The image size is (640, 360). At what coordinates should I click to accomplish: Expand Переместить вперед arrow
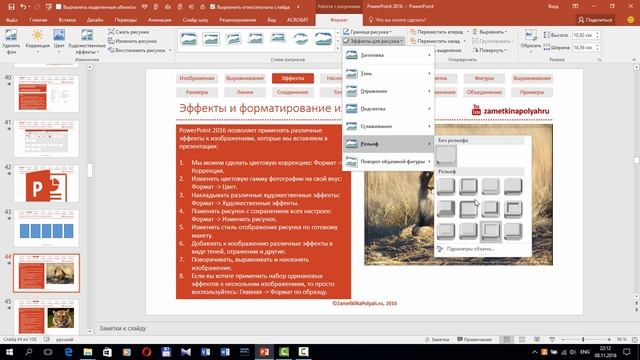point(467,32)
